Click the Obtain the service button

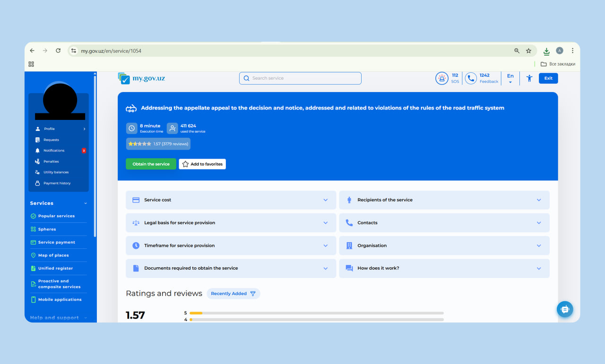[x=151, y=164]
